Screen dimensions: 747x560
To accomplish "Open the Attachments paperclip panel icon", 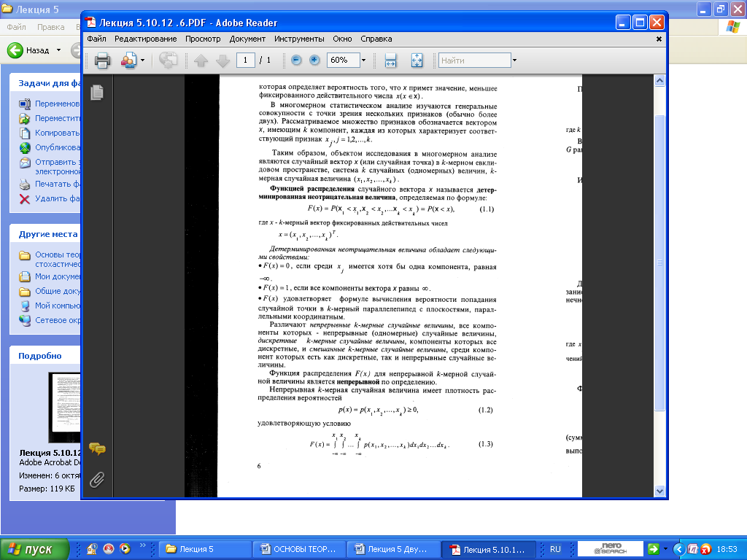I will [97, 480].
